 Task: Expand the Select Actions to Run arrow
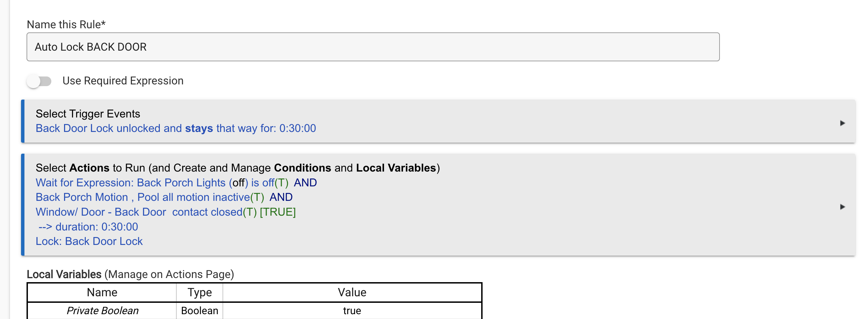842,207
